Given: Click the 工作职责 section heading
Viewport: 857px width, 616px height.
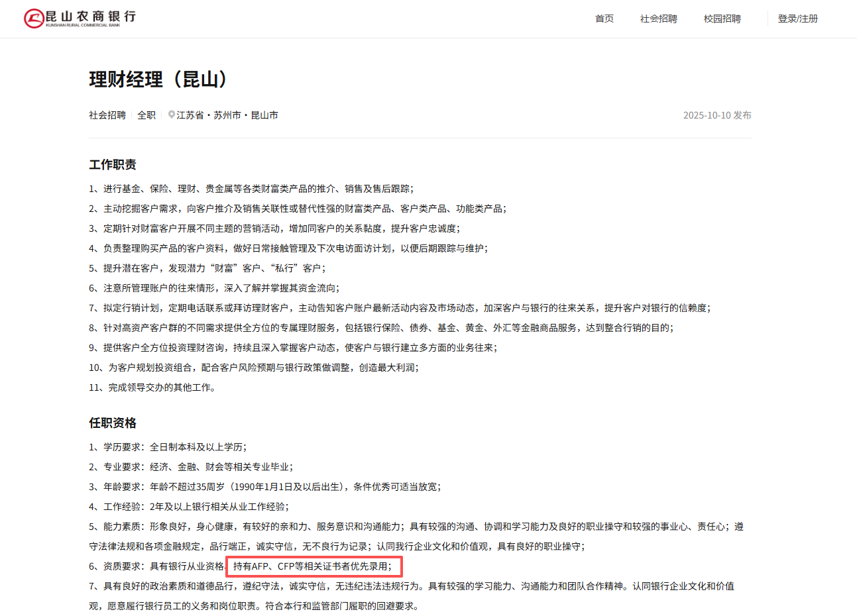Looking at the screenshot, I should coord(113,164).
